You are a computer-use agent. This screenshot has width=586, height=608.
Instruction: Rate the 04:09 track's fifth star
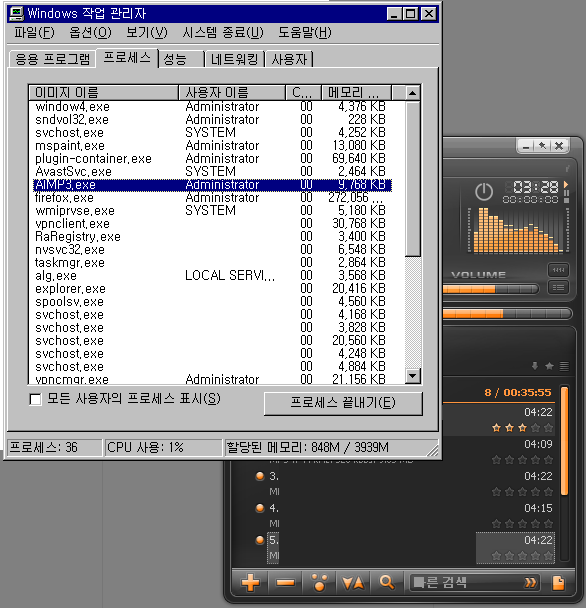click(548, 460)
